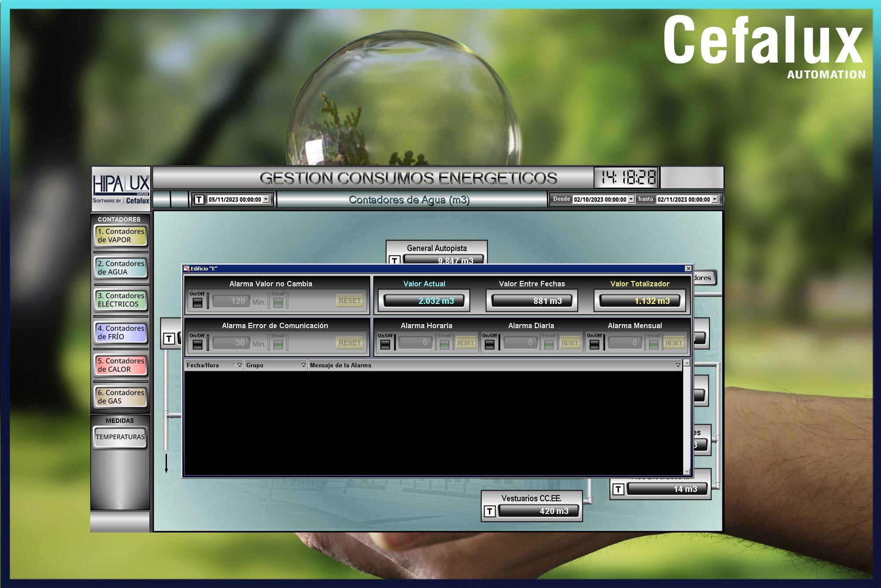Open the Mensaje de la Alarma column filter
881x588 pixels.
click(678, 365)
